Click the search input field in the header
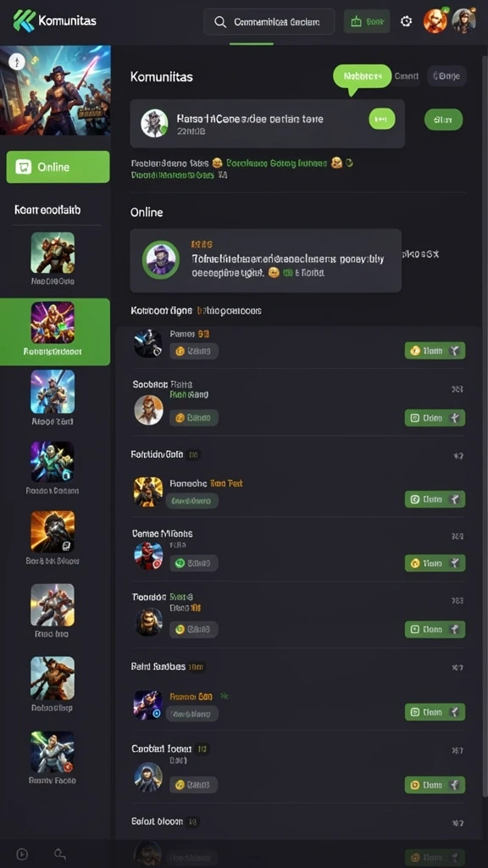The width and height of the screenshot is (488, 868). (x=269, y=22)
